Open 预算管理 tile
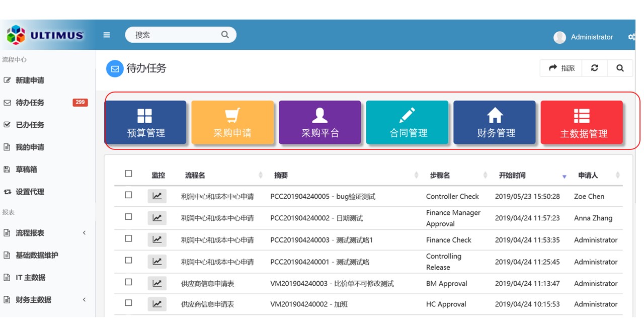This screenshot has width=644, height=333. click(145, 122)
